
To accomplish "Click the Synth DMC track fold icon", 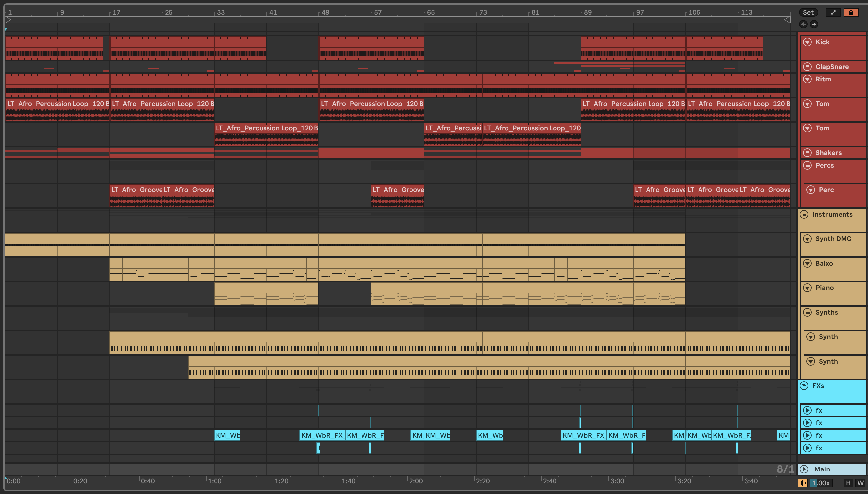I will coord(808,239).
